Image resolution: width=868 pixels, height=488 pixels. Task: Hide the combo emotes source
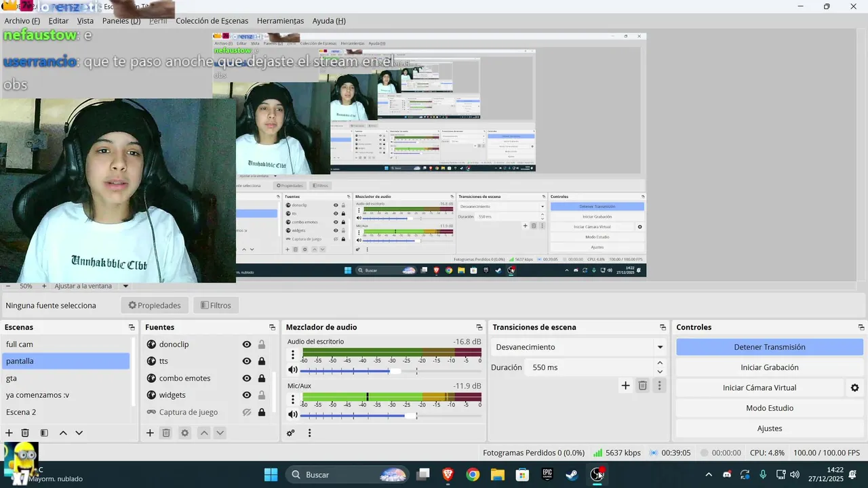(247, 378)
